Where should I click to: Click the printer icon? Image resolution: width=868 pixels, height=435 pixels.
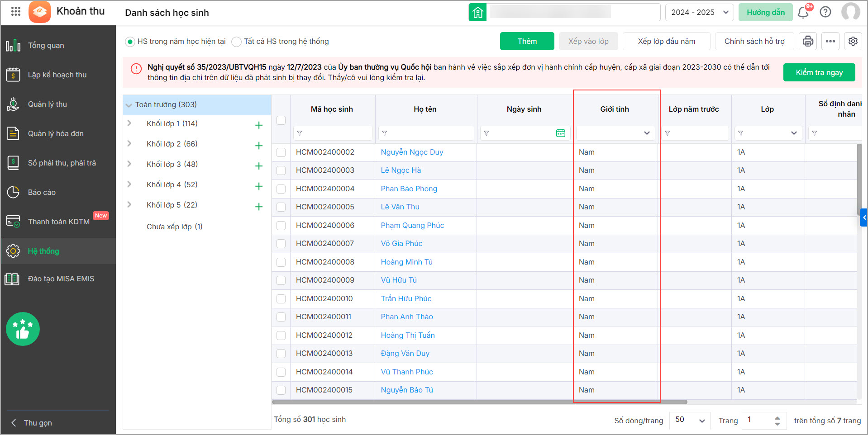(x=808, y=41)
